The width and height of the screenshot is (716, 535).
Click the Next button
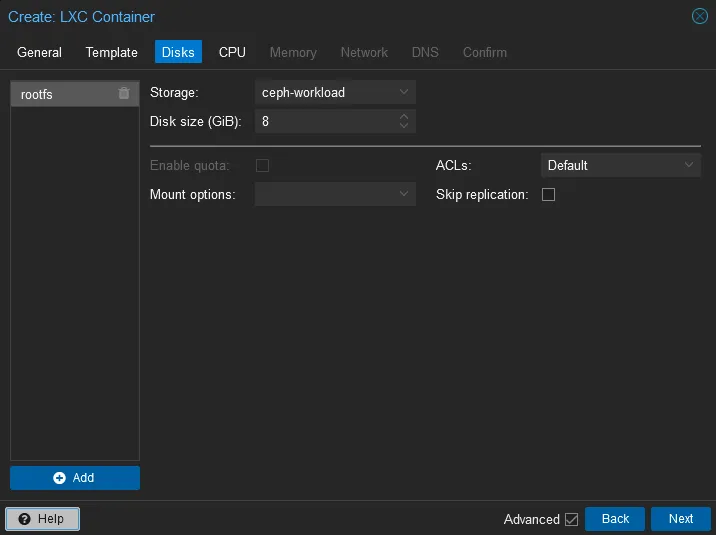pyautogui.click(x=681, y=519)
